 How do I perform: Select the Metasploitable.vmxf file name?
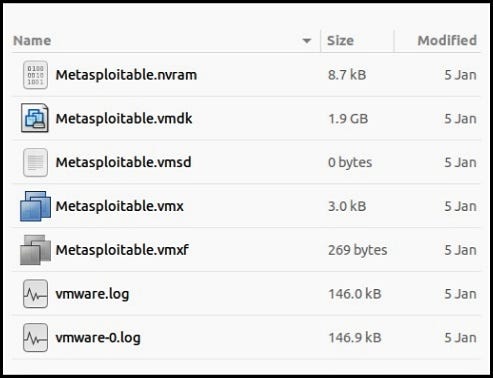tap(122, 250)
